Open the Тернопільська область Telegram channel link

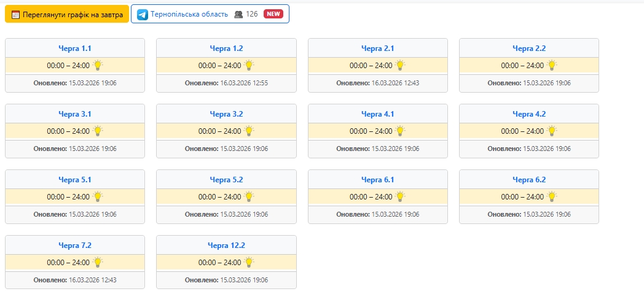[189, 14]
